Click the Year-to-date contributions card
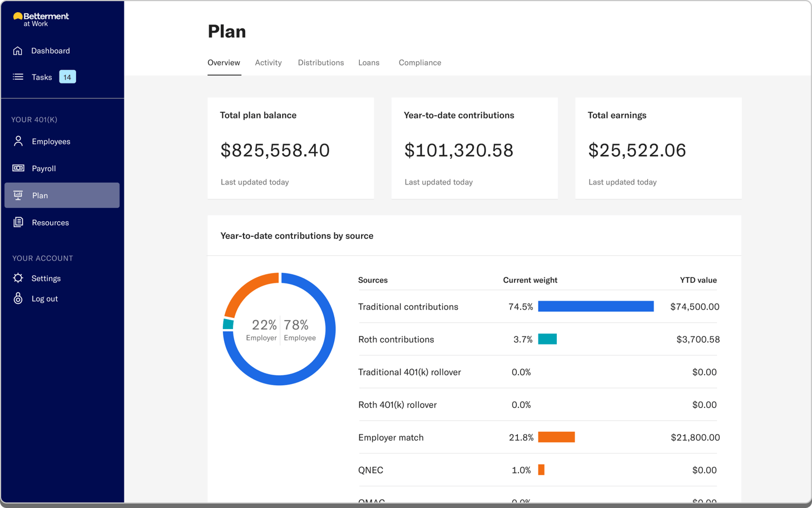The height and width of the screenshot is (508, 812). click(x=474, y=148)
